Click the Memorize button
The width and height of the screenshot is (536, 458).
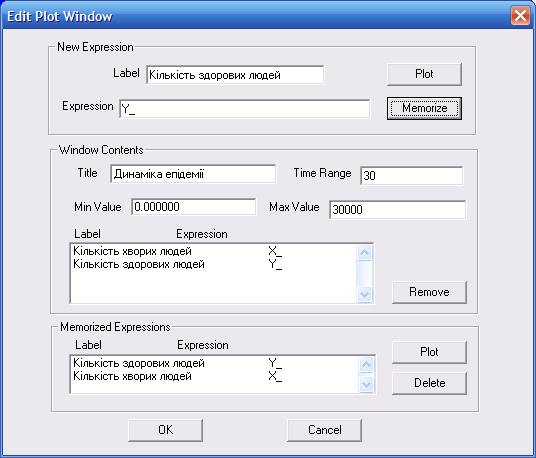(424, 108)
